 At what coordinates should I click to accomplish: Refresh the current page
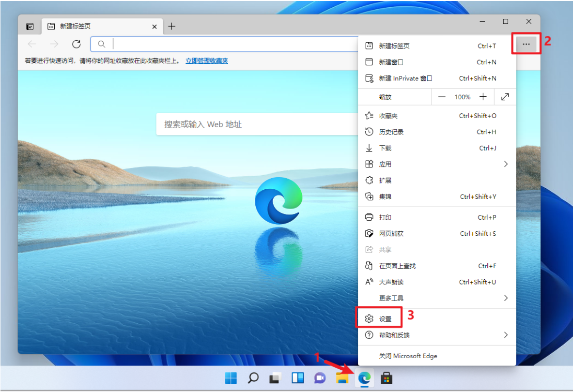(x=76, y=44)
